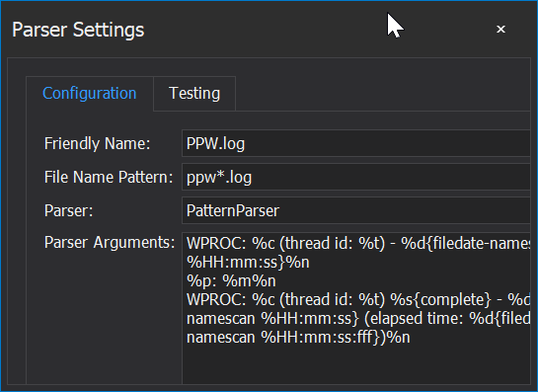Open the Parser field showing PatternParser
This screenshot has width=538, height=392.
[x=356, y=210]
